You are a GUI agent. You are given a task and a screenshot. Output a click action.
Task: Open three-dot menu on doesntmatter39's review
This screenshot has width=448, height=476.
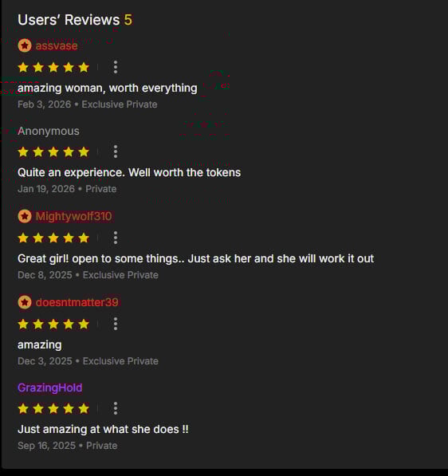116,324
